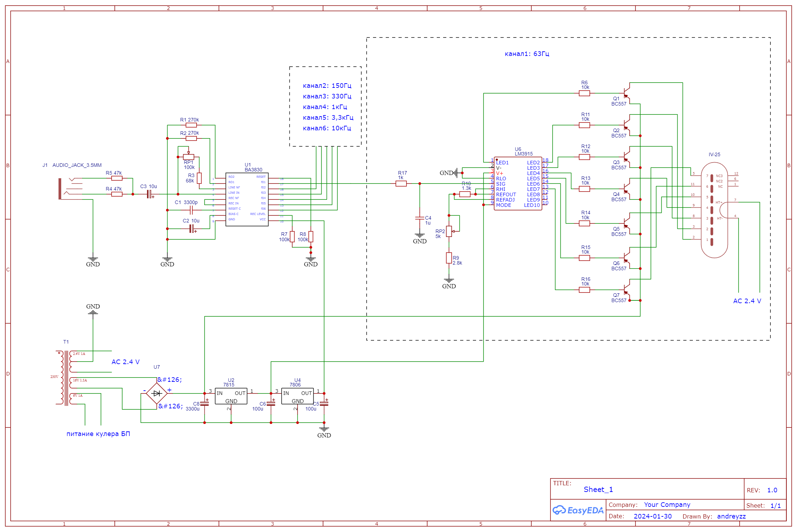797x532 pixels.
Task: Click the R17 1k resistor
Action: pyautogui.click(x=401, y=183)
